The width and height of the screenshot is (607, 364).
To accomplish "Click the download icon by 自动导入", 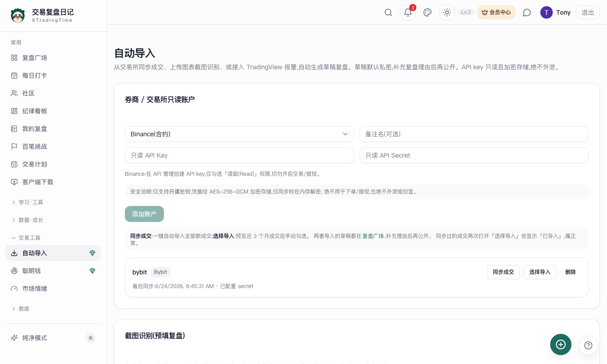I will [x=14, y=253].
